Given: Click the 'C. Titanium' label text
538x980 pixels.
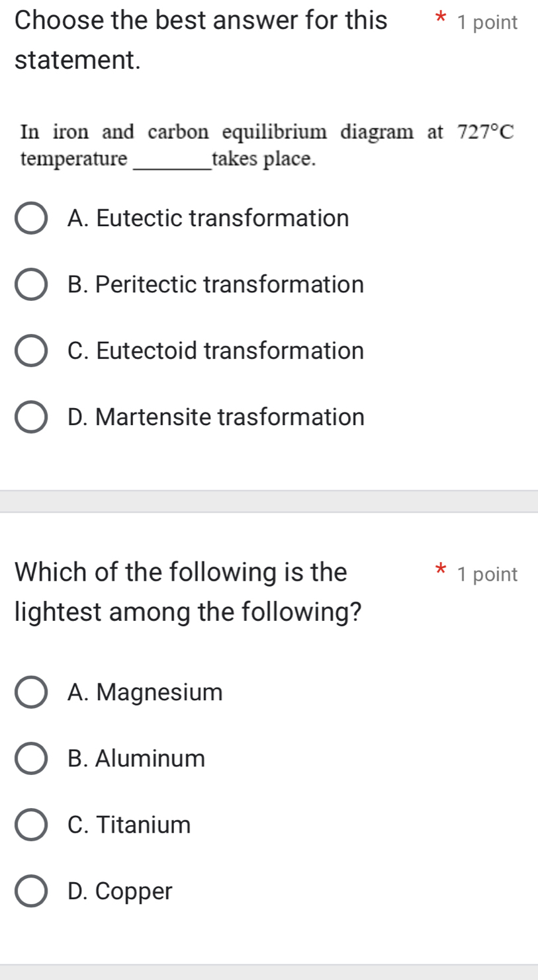Looking at the screenshot, I should pyautogui.click(x=129, y=825).
